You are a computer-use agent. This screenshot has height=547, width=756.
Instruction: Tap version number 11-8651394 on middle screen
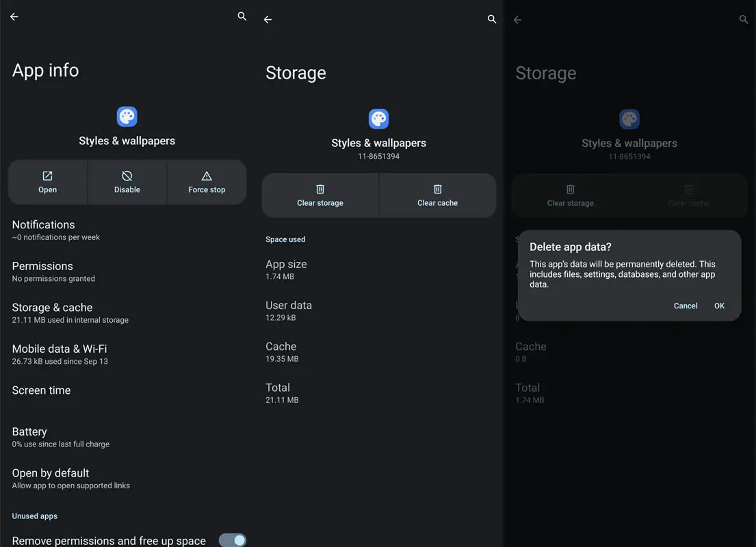(378, 157)
